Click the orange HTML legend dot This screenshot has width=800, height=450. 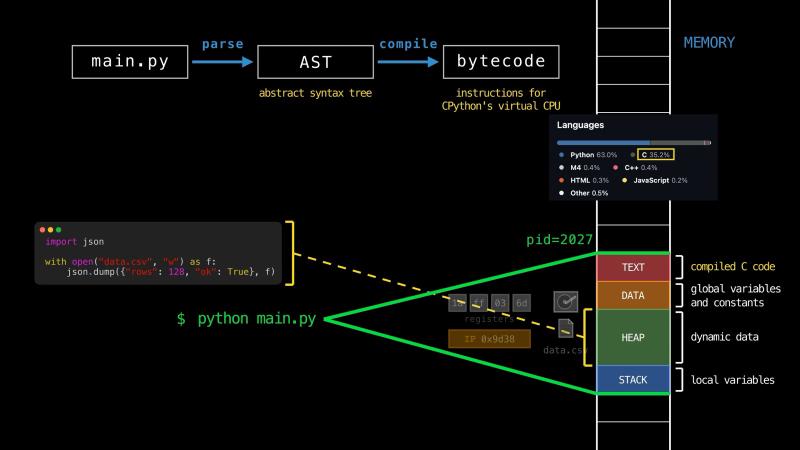pos(561,180)
